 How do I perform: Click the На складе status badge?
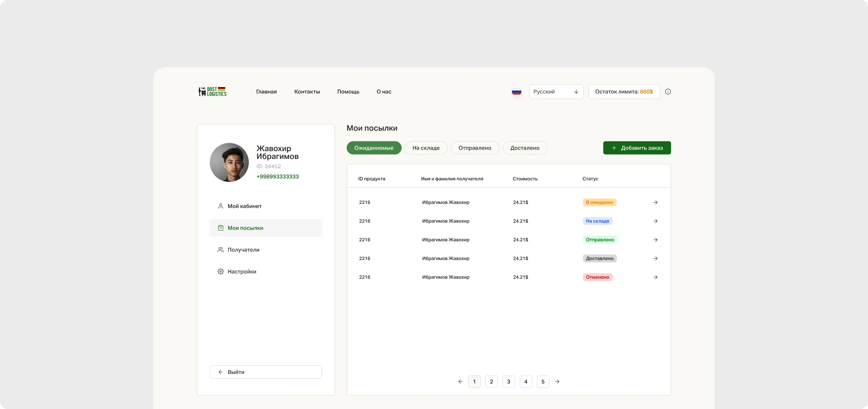pyautogui.click(x=597, y=221)
